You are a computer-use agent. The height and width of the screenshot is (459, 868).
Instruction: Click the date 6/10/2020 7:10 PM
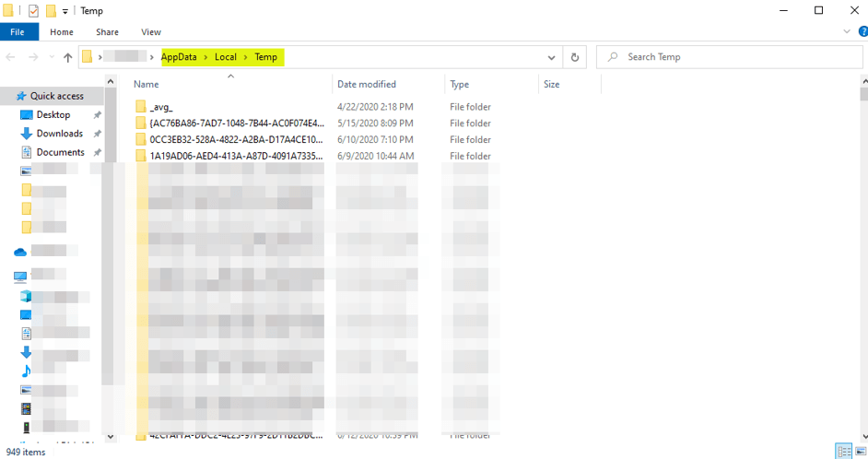point(375,139)
